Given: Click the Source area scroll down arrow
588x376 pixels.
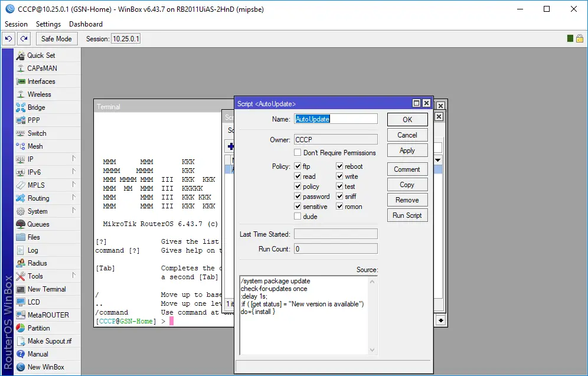Looking at the screenshot, I should click(x=372, y=350).
